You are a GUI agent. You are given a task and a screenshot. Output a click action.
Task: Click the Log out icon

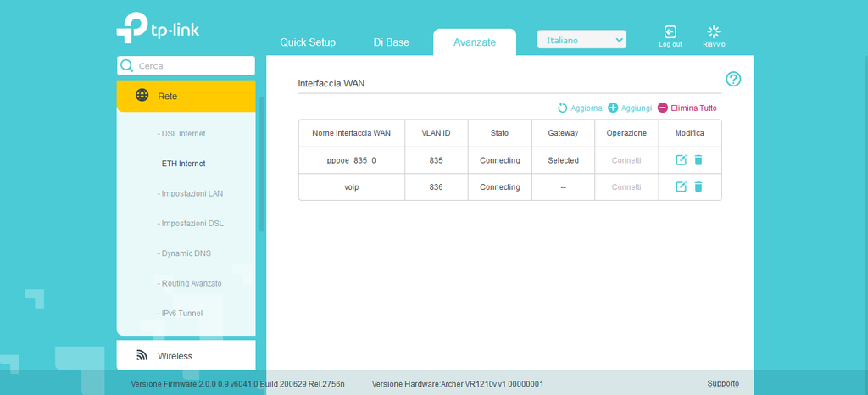(x=670, y=32)
